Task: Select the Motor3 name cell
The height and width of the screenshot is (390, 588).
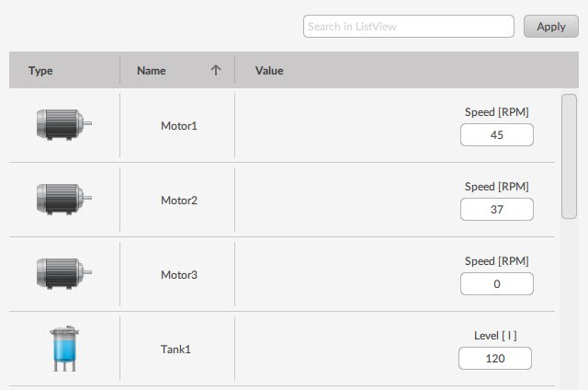Action: point(178,274)
